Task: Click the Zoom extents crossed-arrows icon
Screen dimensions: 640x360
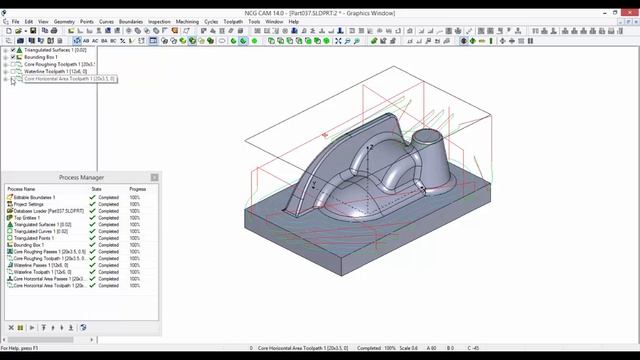Action: point(338,41)
